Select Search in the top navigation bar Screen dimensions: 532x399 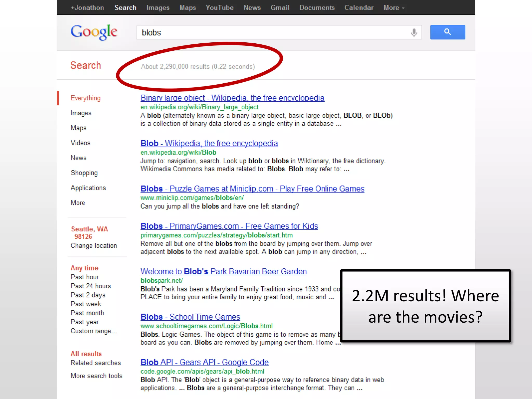125,8
